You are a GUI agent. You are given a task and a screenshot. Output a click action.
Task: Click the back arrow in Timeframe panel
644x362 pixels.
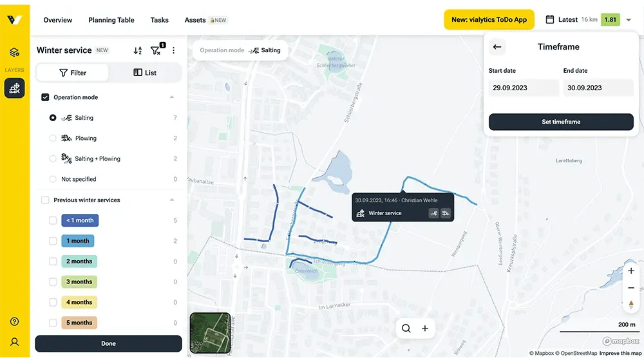coord(497,47)
